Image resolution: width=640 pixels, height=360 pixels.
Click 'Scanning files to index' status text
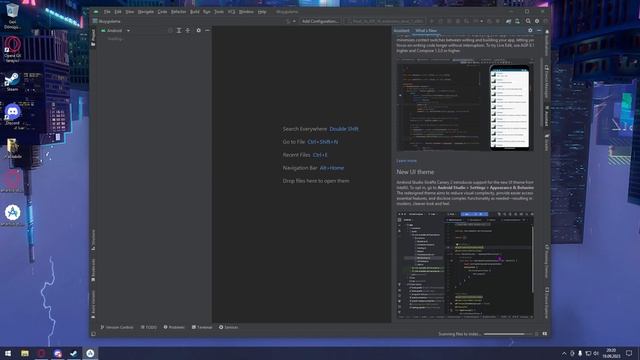(x=460, y=334)
